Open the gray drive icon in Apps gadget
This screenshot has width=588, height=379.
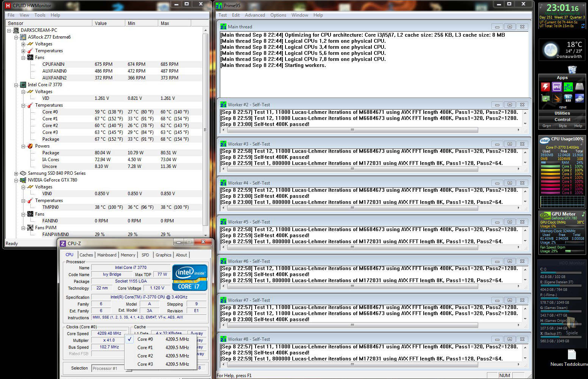580,87
